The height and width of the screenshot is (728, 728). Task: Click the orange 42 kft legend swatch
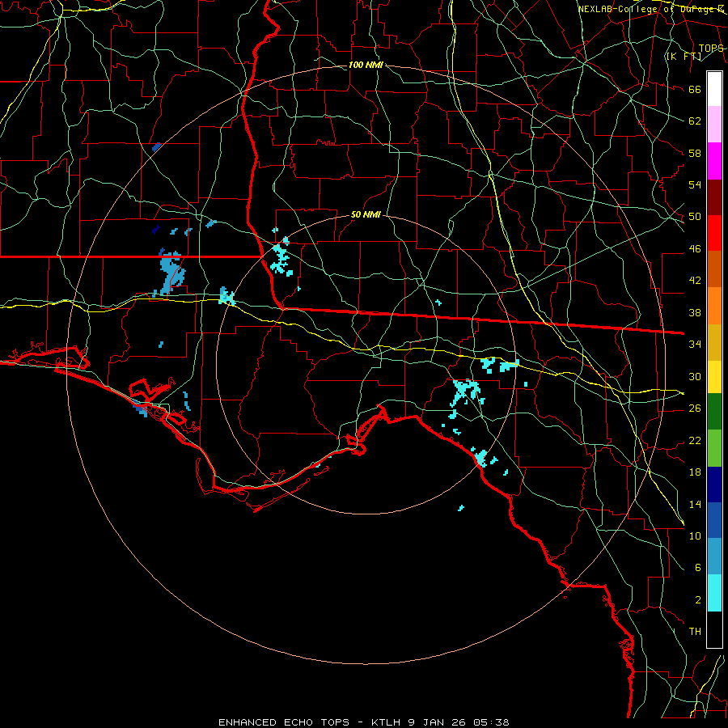point(714,306)
